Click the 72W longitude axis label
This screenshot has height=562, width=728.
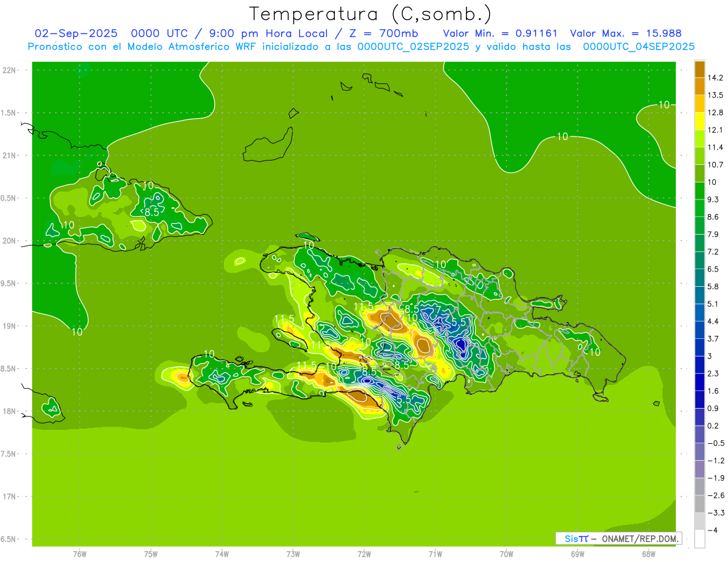(364, 554)
